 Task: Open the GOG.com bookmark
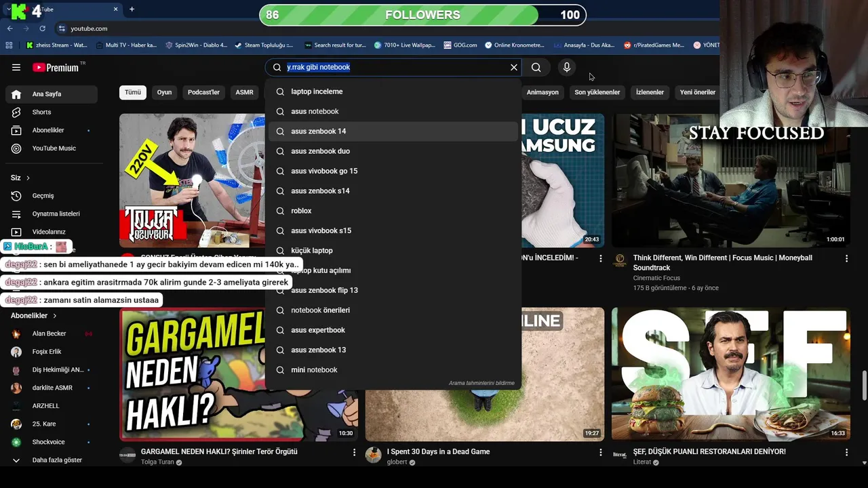pyautogui.click(x=460, y=45)
